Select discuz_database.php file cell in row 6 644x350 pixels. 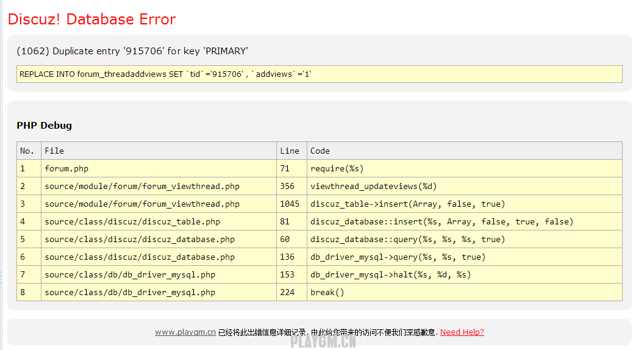(159, 257)
